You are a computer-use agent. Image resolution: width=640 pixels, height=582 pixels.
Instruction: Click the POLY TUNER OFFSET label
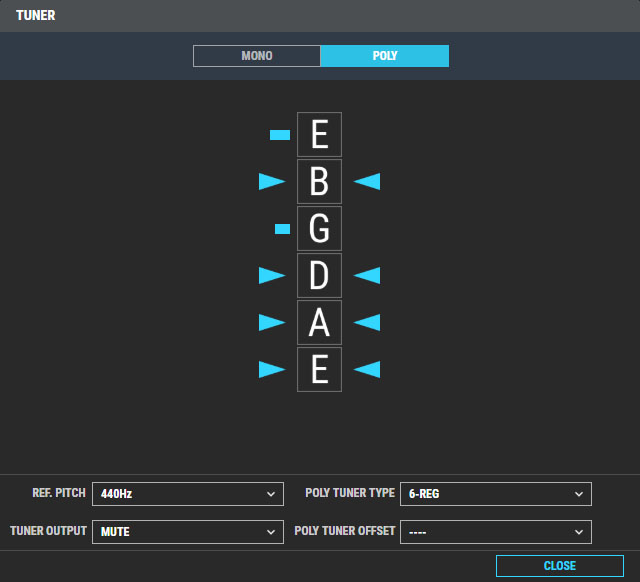tap(345, 531)
